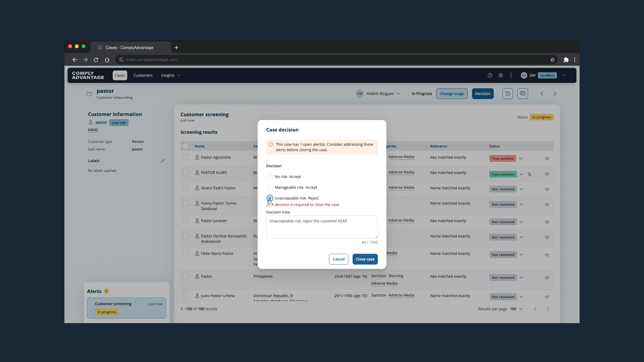Open Customers navigation item
644x362 pixels.
click(143, 75)
